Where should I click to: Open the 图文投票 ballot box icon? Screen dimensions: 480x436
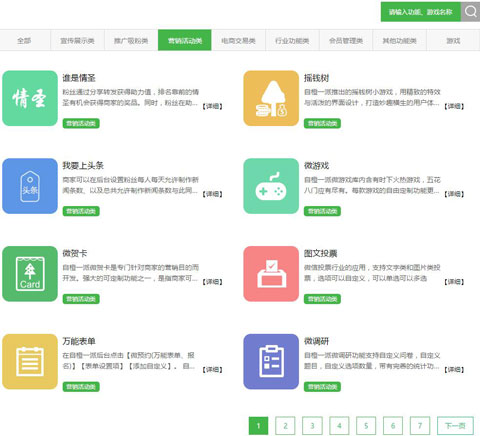pos(271,274)
